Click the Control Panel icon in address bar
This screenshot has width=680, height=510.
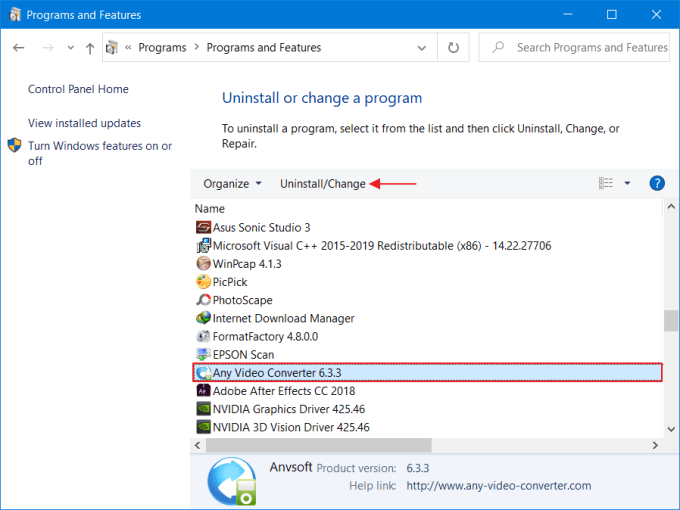click(112, 47)
